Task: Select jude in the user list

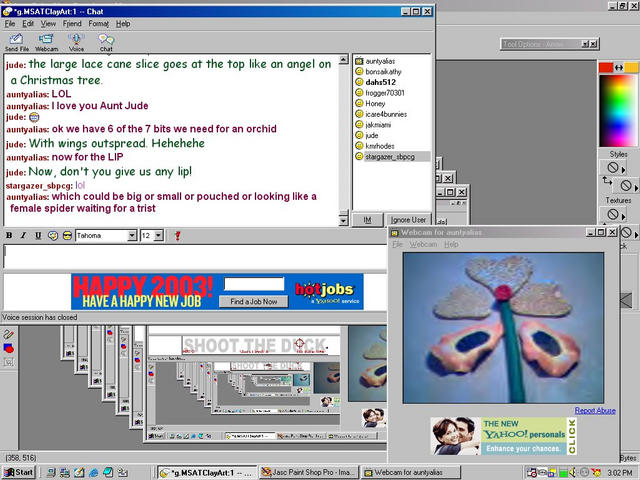Action: click(x=372, y=136)
